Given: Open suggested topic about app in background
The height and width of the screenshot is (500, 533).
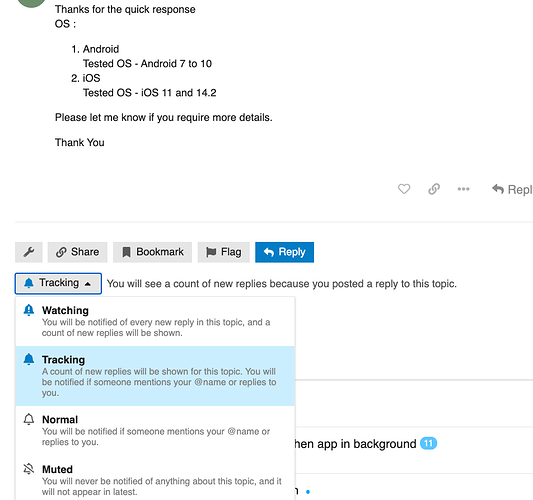Looking at the screenshot, I should pyautogui.click(x=356, y=444).
